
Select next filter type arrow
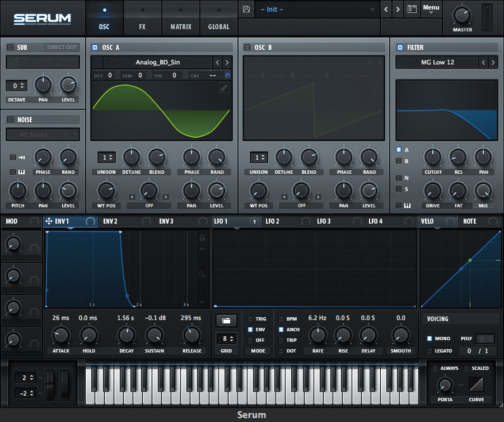493,62
